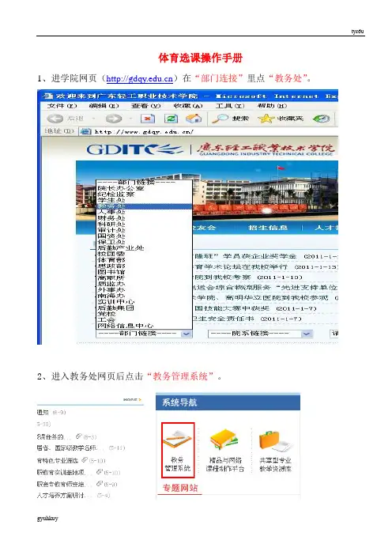The width and height of the screenshot is (392, 555).
Task: Open the 文件(F) menu
Action: 62,106
